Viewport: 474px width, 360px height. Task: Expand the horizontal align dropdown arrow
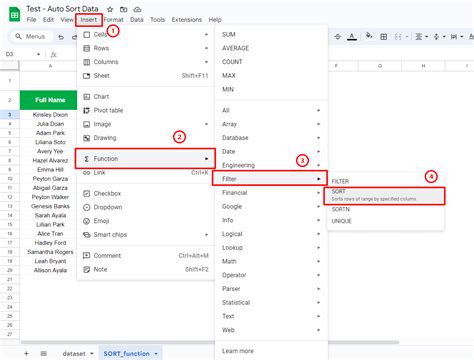pyautogui.click(x=426, y=37)
